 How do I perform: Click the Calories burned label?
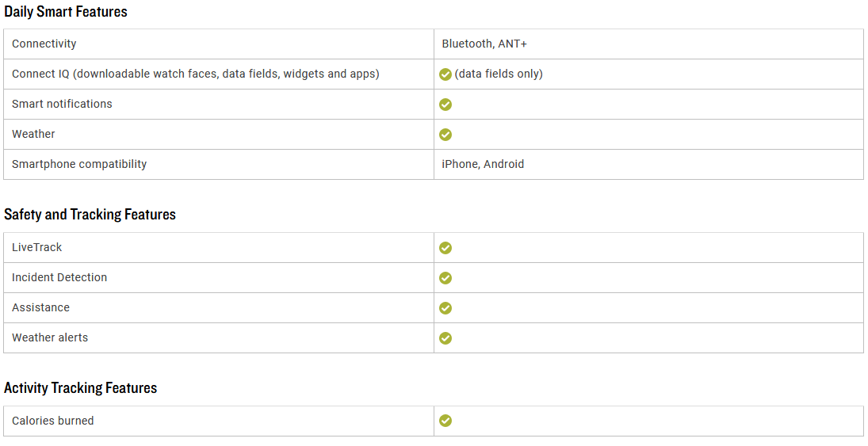pos(52,421)
